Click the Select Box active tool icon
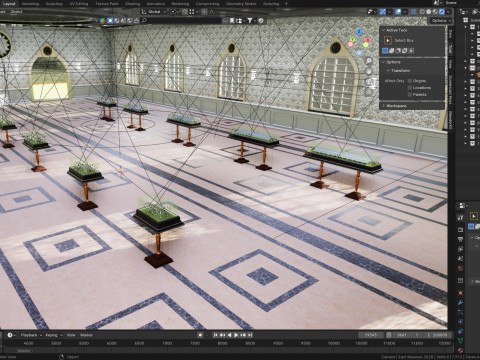The image size is (480, 360). tap(388, 40)
